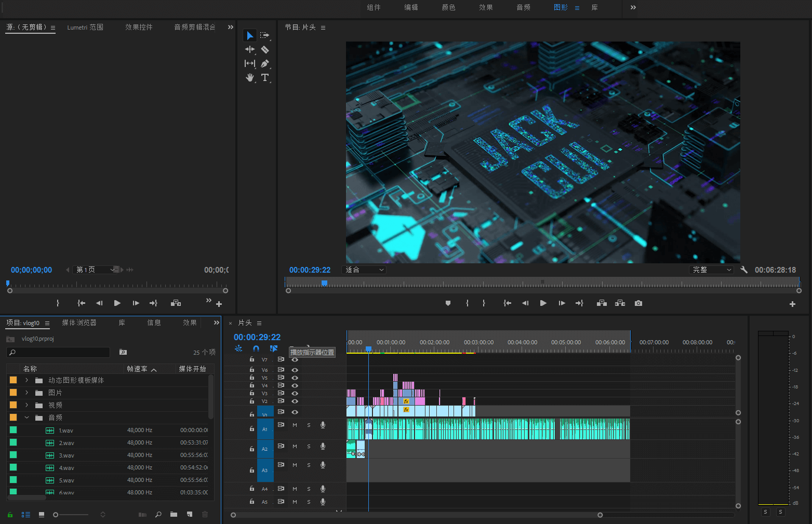Export frame with camera icon

point(638,303)
